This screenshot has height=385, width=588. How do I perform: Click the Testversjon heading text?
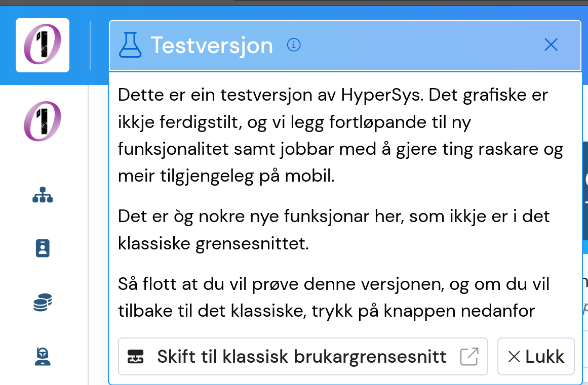point(212,46)
